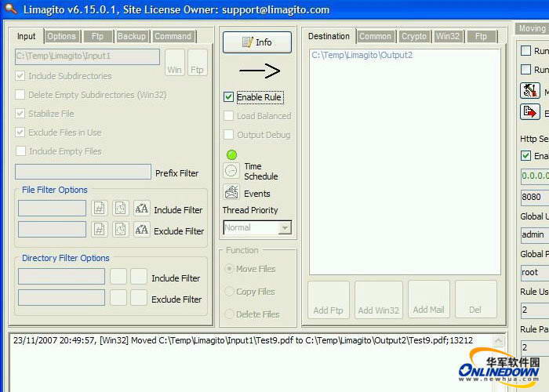This screenshot has height=392, width=549.
Task: Click the Add Win32 button
Action: [379, 300]
